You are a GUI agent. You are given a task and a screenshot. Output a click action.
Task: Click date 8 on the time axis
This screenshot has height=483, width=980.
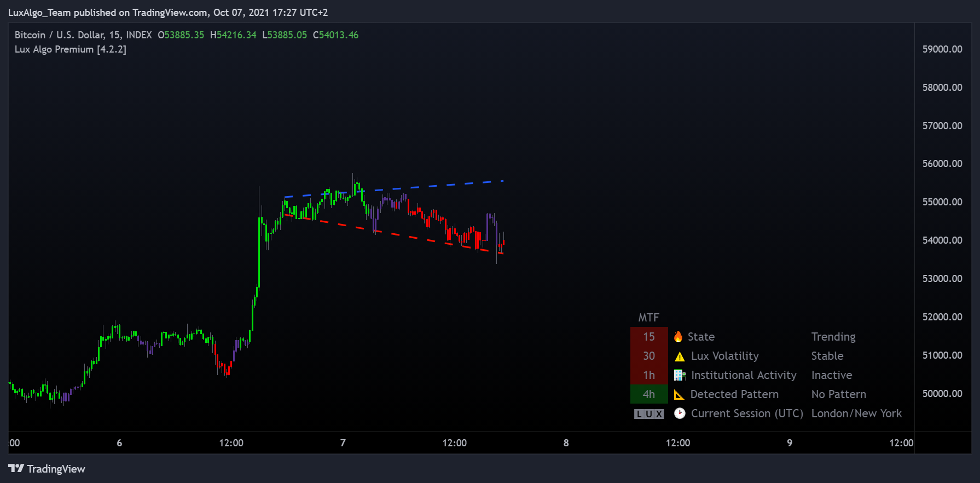(x=566, y=443)
